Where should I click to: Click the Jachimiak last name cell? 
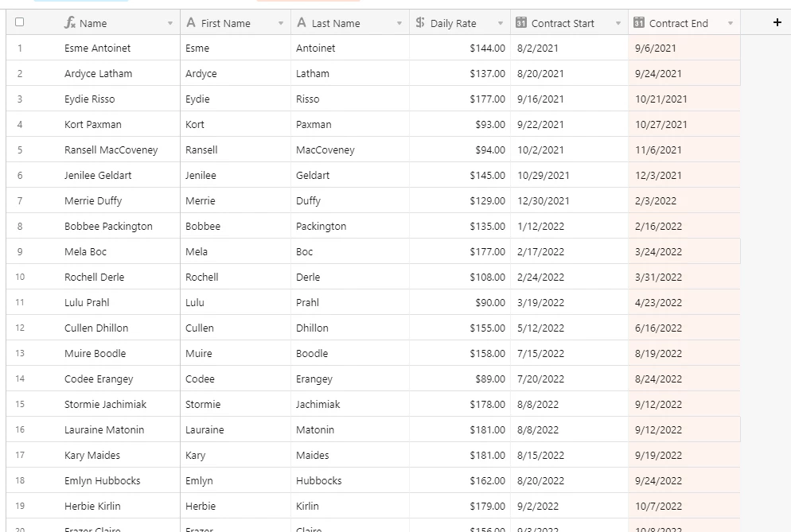tap(350, 404)
